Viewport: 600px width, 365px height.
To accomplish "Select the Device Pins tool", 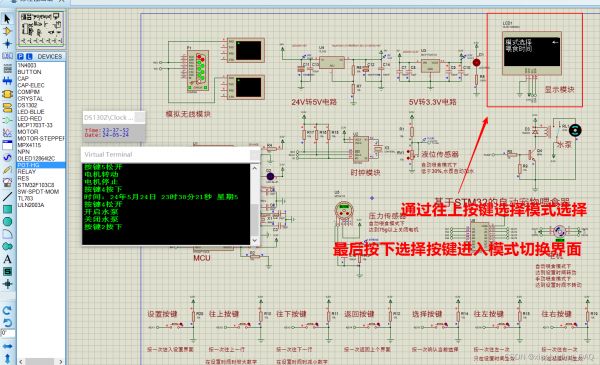I will 7,120.
